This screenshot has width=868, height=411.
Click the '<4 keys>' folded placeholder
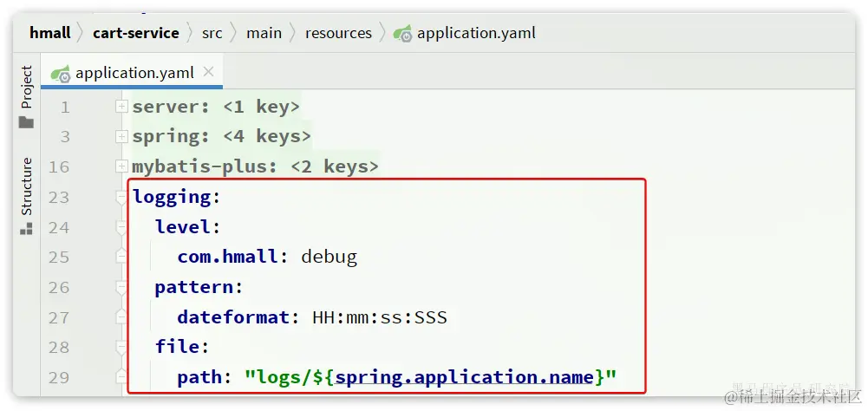tap(267, 136)
